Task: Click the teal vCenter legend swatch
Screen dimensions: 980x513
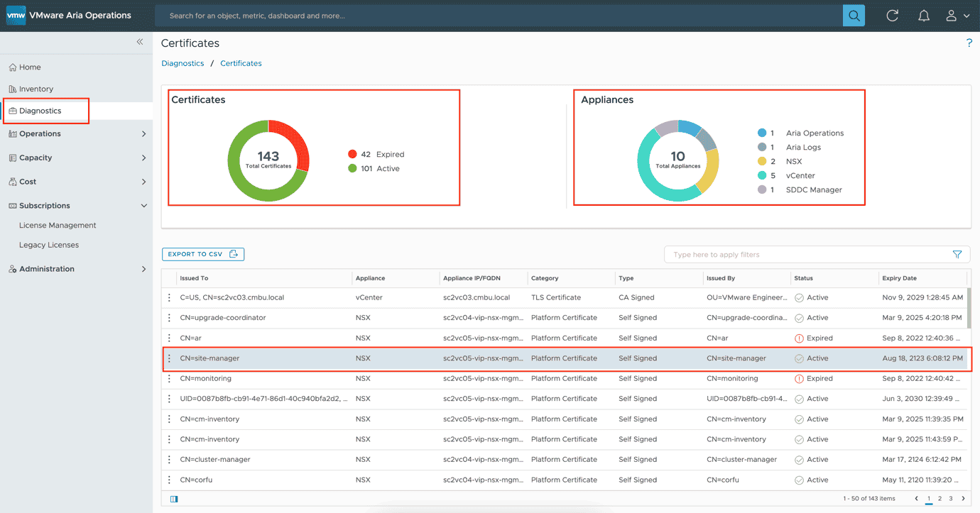Action: coord(762,176)
